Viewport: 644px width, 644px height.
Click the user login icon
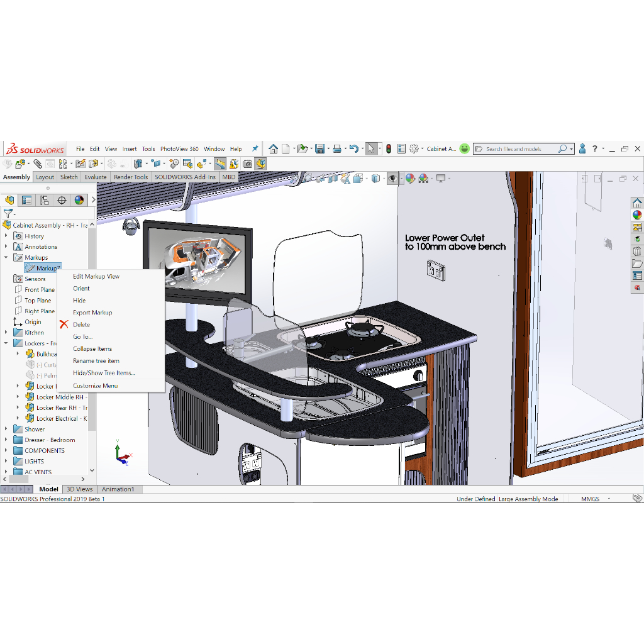[582, 148]
